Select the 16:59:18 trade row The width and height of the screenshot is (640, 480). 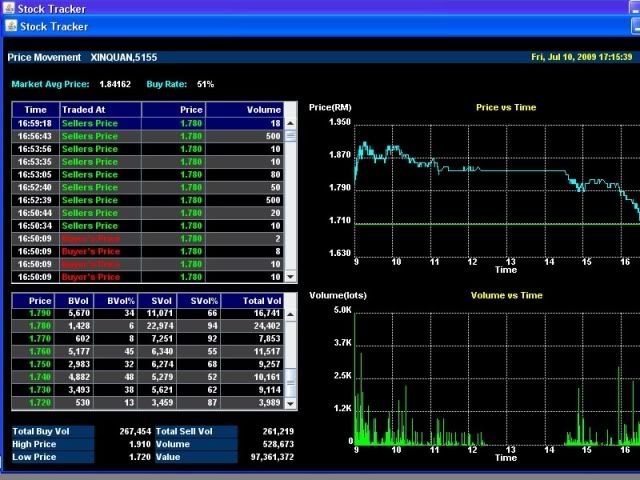pyautogui.click(x=150, y=123)
